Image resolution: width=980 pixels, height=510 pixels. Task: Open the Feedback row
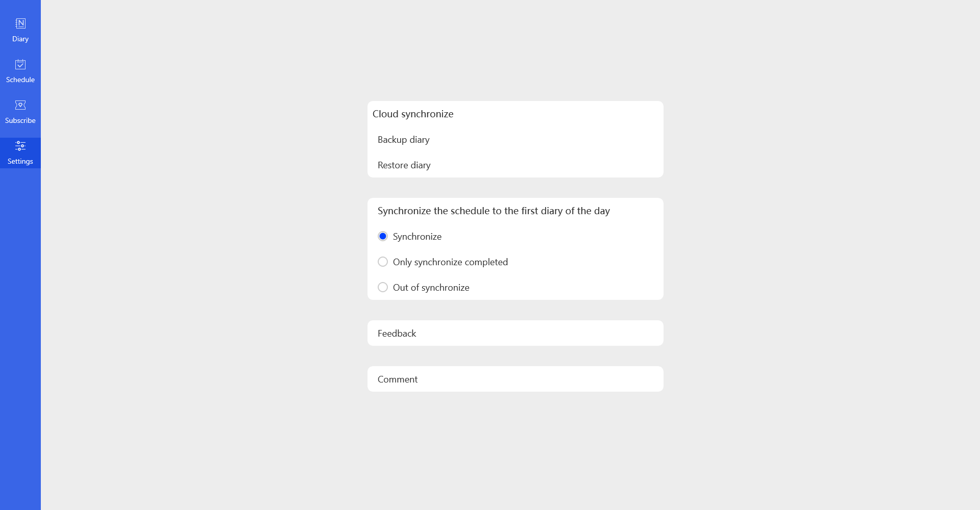tap(397, 334)
